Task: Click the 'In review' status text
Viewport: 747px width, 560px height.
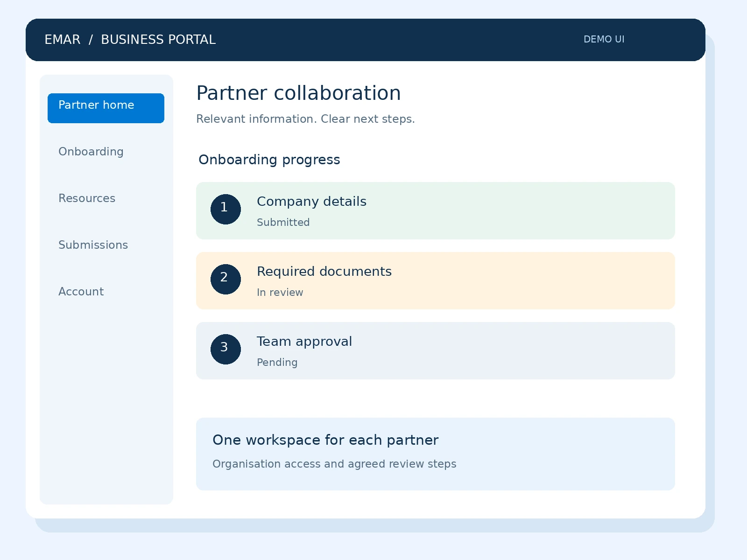Action: tap(280, 293)
